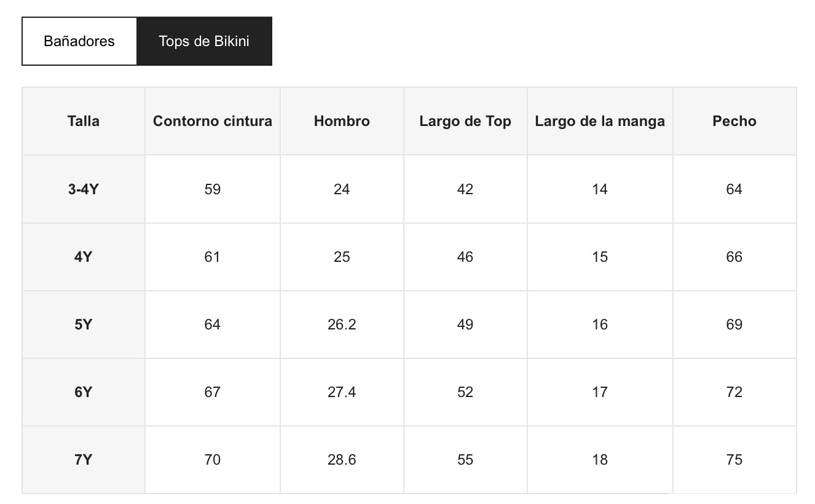Click the 26.2 Hombro value for 5Y

coord(342,325)
